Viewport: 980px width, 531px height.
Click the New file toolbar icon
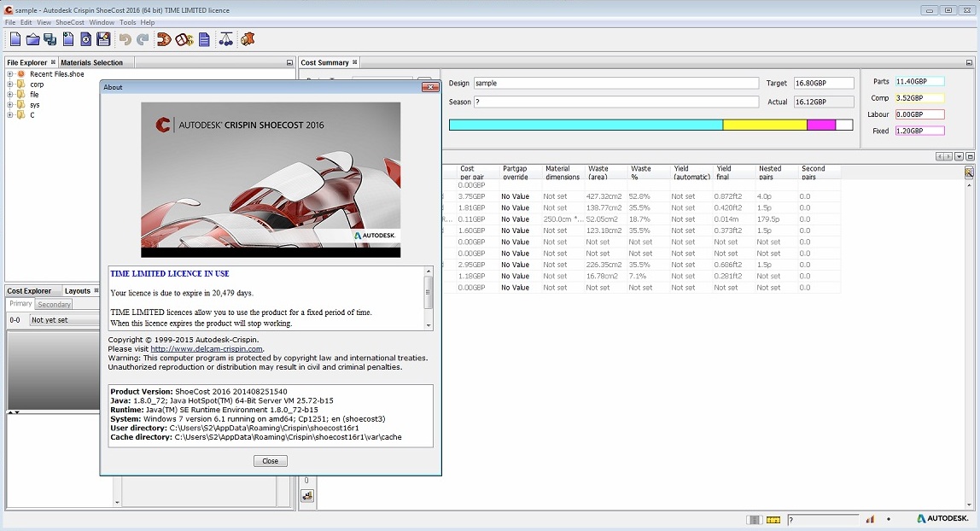tap(15, 39)
